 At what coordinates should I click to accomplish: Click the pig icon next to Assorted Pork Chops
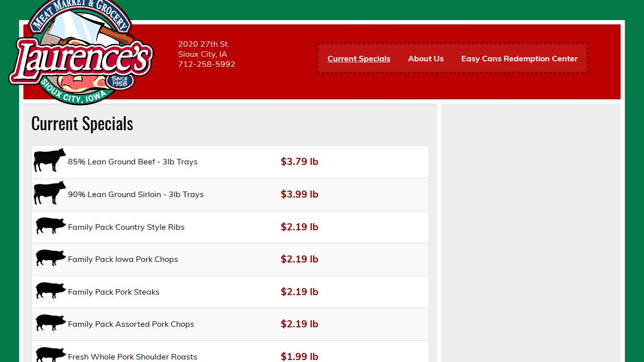tap(50, 323)
